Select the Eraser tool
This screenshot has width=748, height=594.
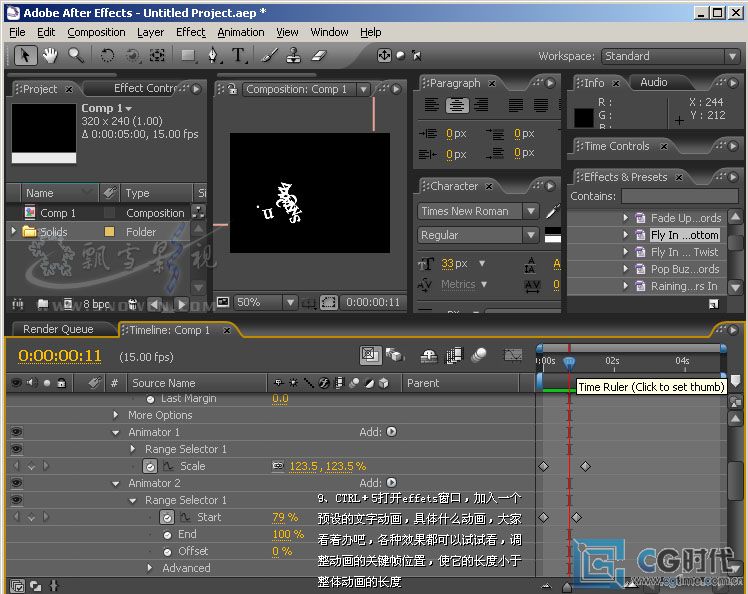(319, 56)
